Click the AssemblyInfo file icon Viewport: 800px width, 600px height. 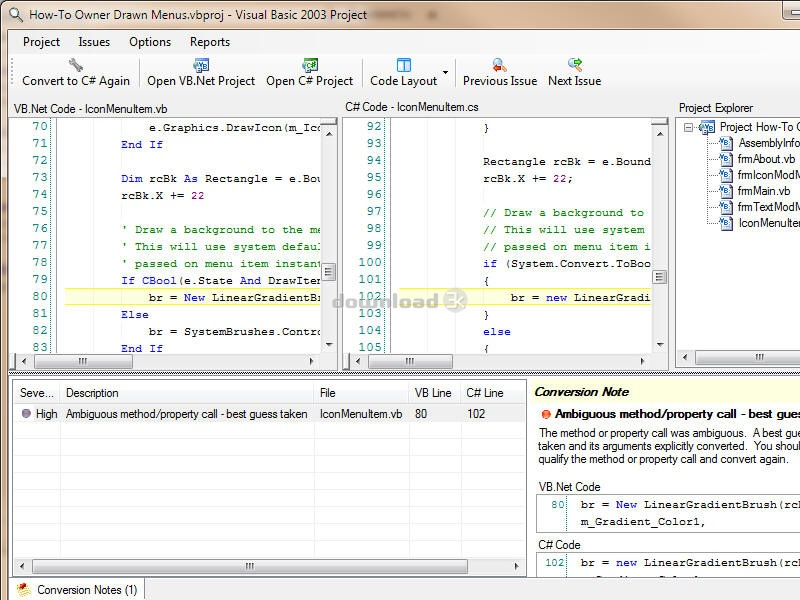point(726,143)
